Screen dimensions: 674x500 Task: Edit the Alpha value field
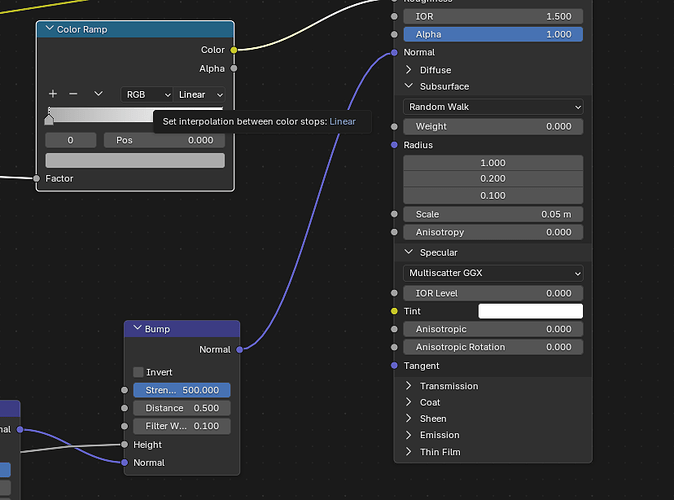click(x=493, y=34)
